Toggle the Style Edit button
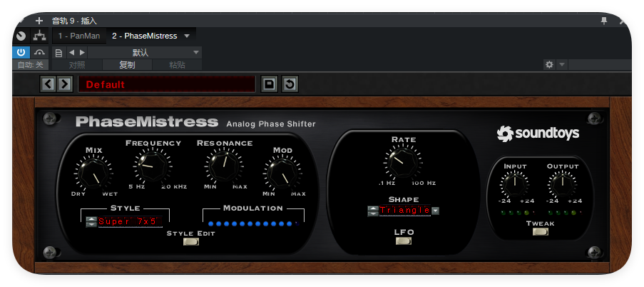 191,241
